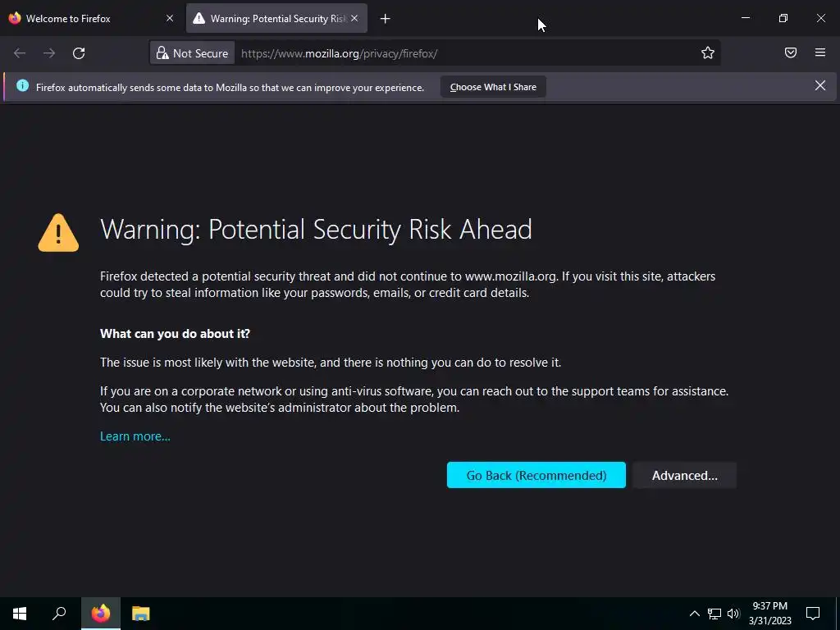
Task: Click the What can you do about it? text
Action: click(x=175, y=334)
